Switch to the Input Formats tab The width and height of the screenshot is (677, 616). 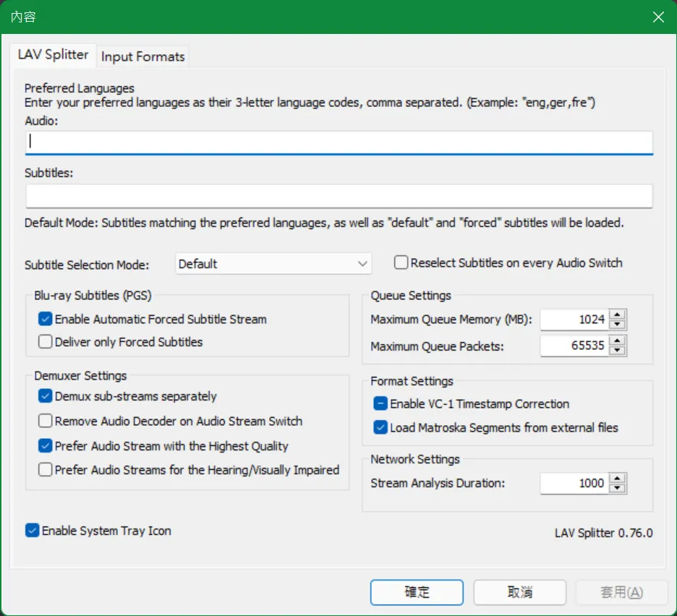(x=142, y=56)
